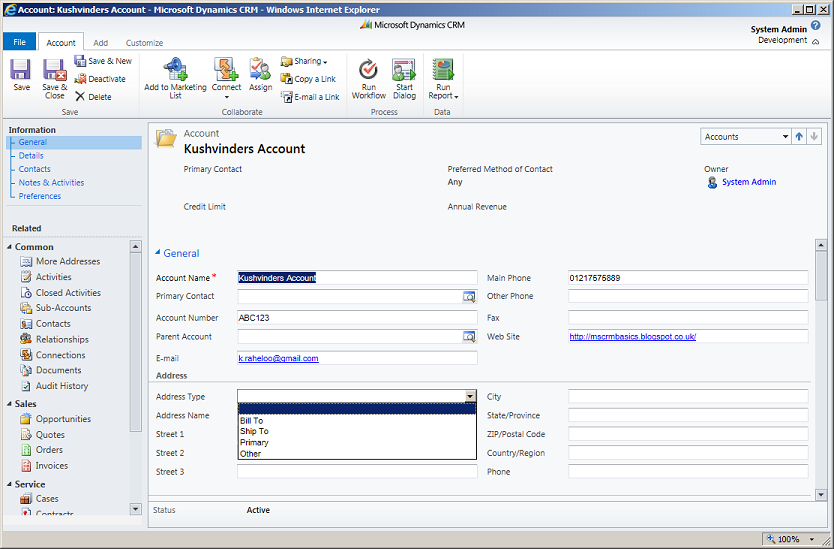Collapse the ribbon with the chevron
The height and width of the screenshot is (549, 834).
tap(815, 41)
